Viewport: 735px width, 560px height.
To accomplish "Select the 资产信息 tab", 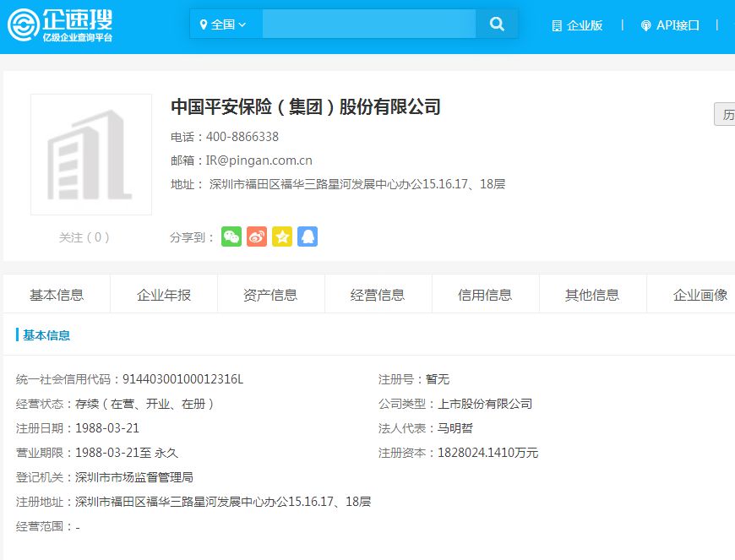I will pos(270,293).
